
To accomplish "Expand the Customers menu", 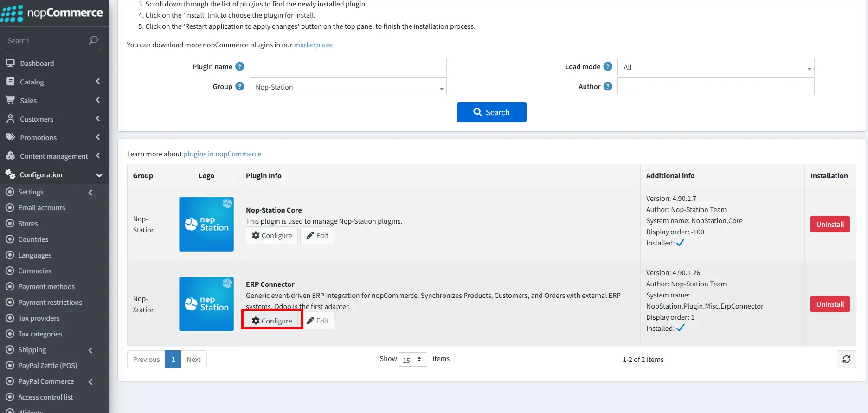I will 55,119.
